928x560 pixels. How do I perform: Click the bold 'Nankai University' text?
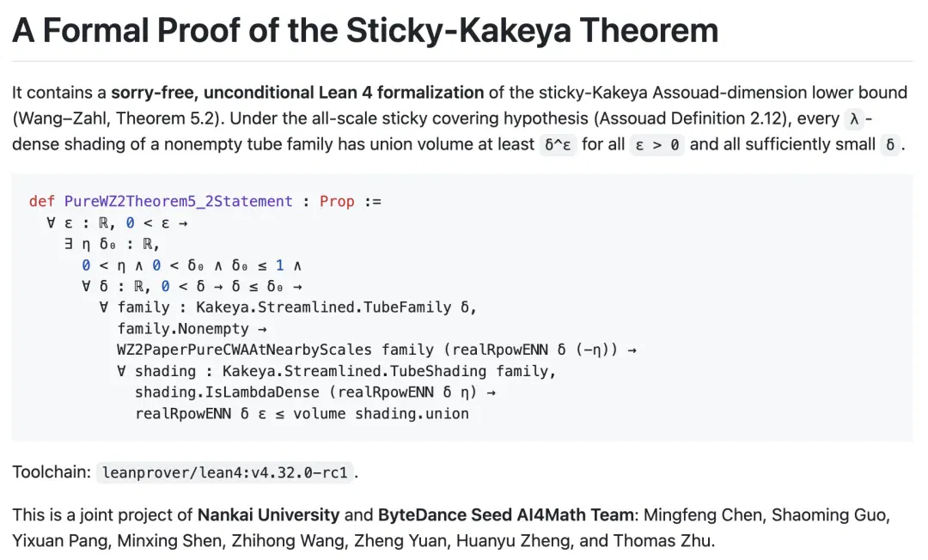(x=269, y=515)
